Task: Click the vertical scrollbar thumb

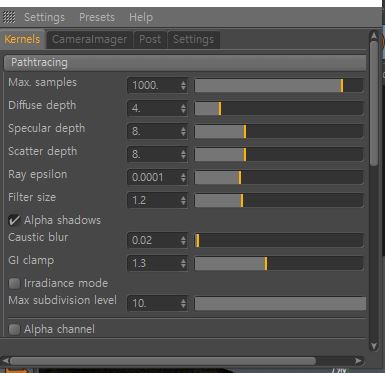Action: click(374, 103)
